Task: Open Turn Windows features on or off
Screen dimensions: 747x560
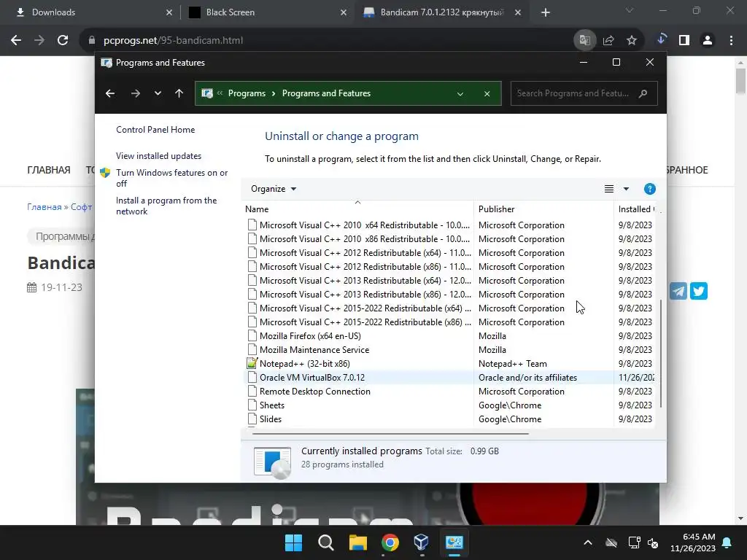Action: pos(171,178)
